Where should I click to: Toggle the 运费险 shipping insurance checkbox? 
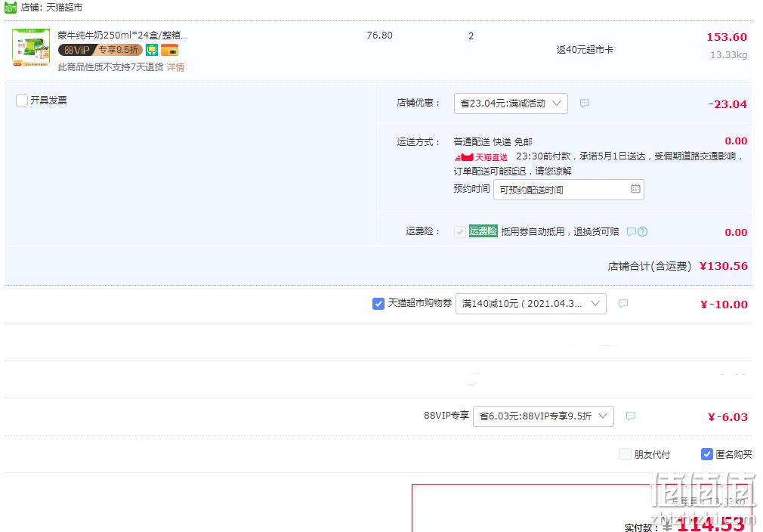coord(459,232)
